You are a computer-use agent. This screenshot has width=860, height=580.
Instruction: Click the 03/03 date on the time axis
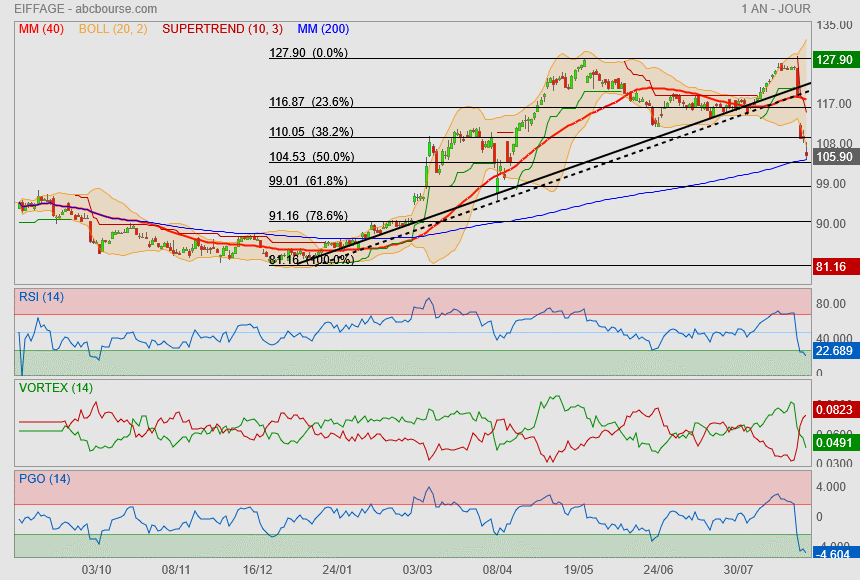419,569
